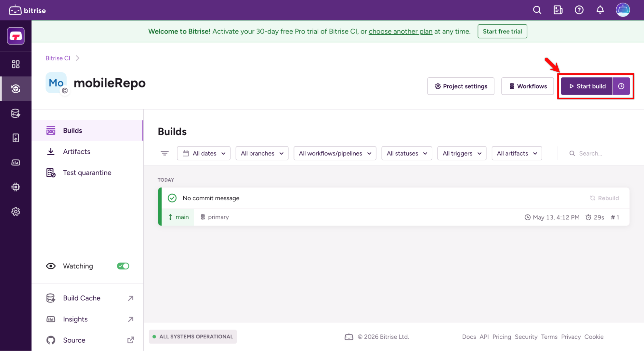Open the Security footer link
The width and height of the screenshot is (644, 351).
point(526,337)
